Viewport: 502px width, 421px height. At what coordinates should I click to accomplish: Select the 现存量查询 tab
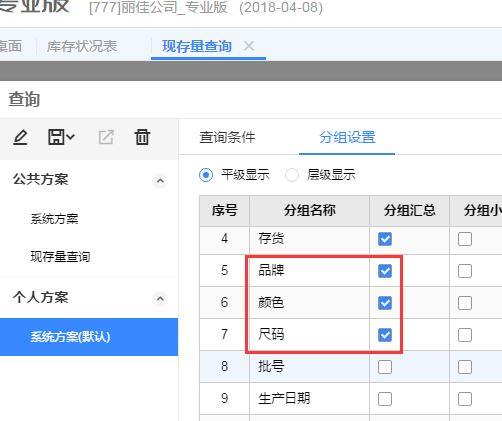click(197, 46)
